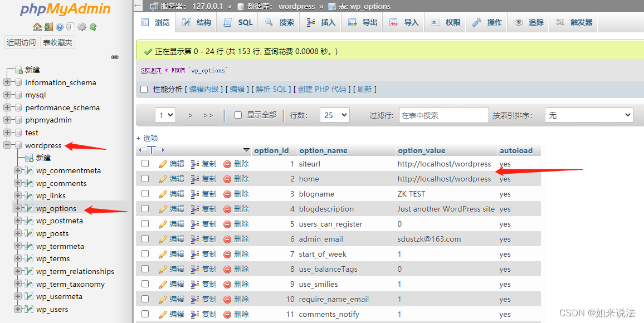
Task: Click the green reload navigation icon
Action: pos(93,27)
